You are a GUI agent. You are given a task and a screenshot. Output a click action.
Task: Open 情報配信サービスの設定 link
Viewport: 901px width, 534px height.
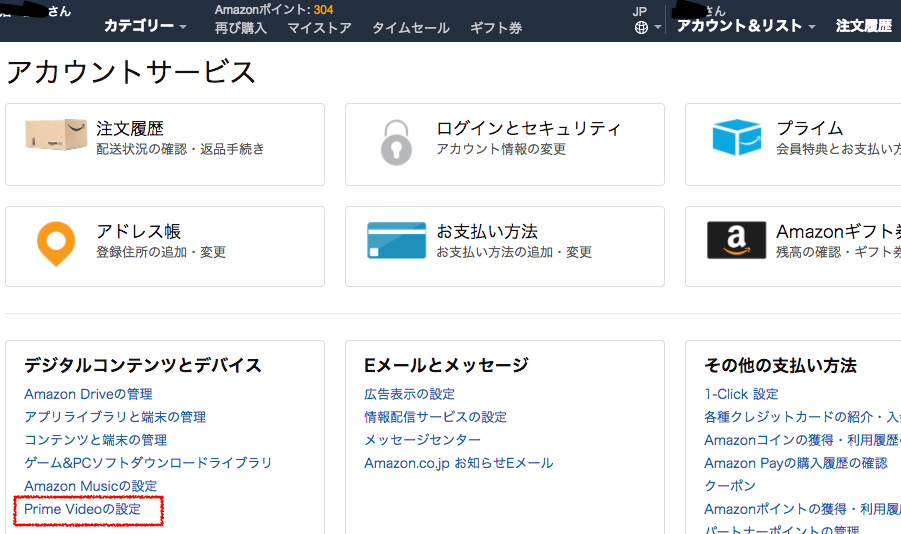(436, 417)
